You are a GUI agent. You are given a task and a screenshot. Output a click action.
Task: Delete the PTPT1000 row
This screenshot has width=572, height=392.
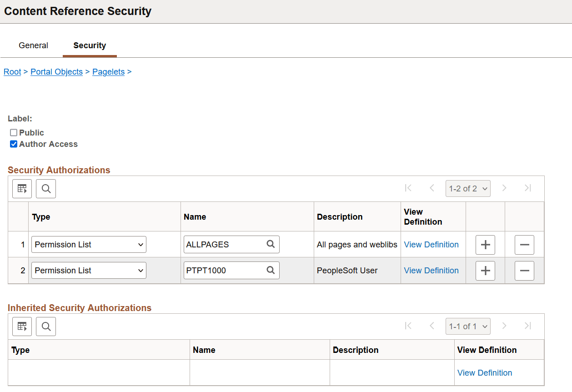pos(524,270)
